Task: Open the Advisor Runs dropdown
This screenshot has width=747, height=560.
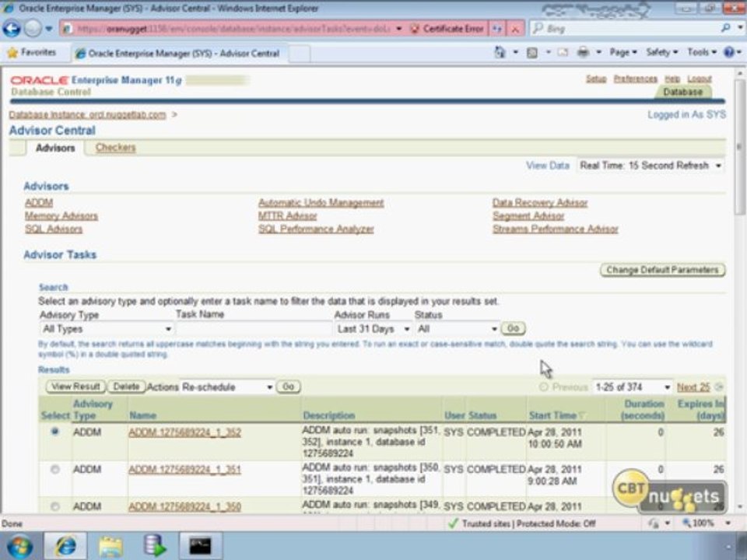Action: coord(373,329)
